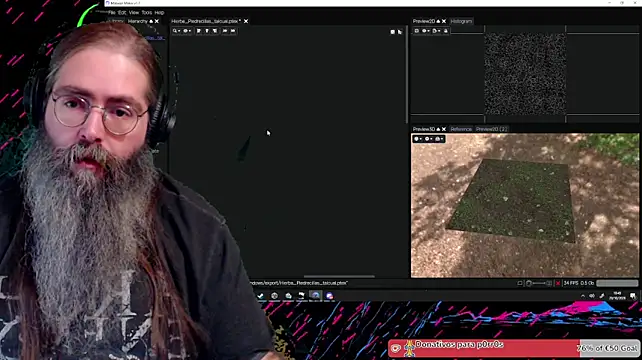Close the Preview3D panel
Image resolution: width=642 pixels, height=360 pixels.
pos(444,129)
